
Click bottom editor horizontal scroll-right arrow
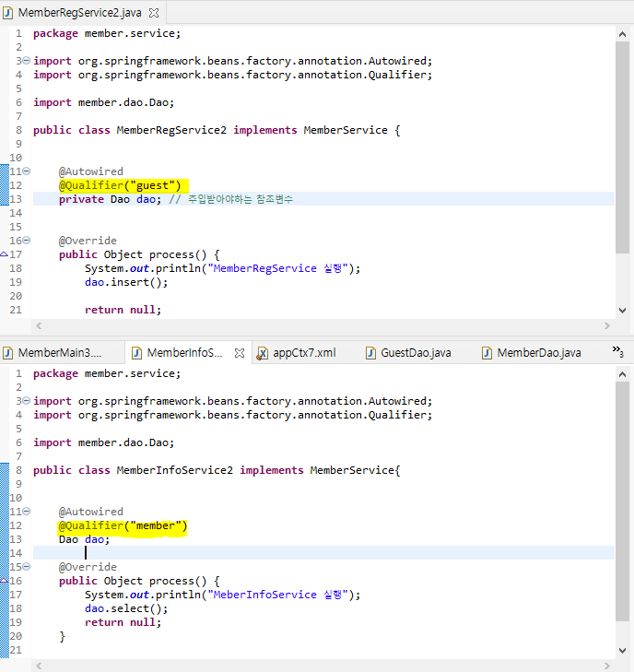(607, 666)
